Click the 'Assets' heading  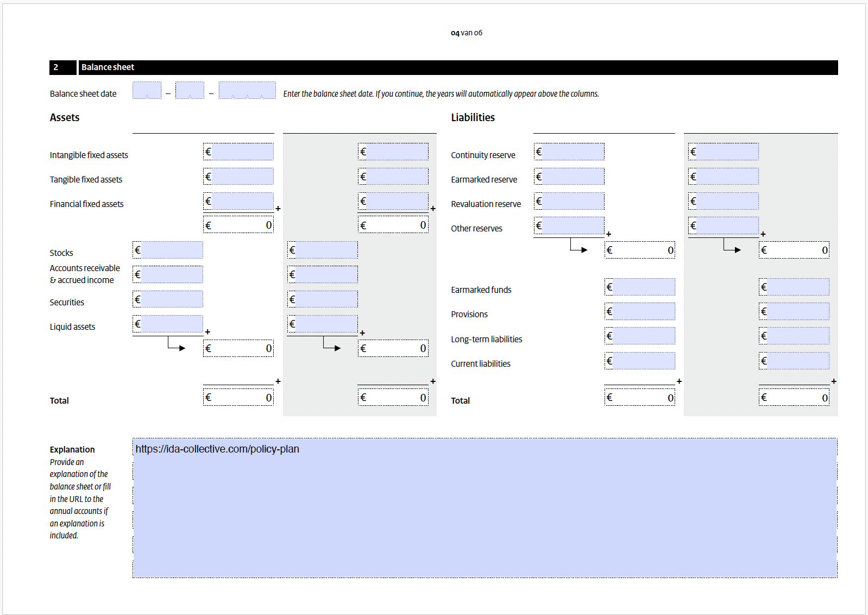click(x=65, y=117)
